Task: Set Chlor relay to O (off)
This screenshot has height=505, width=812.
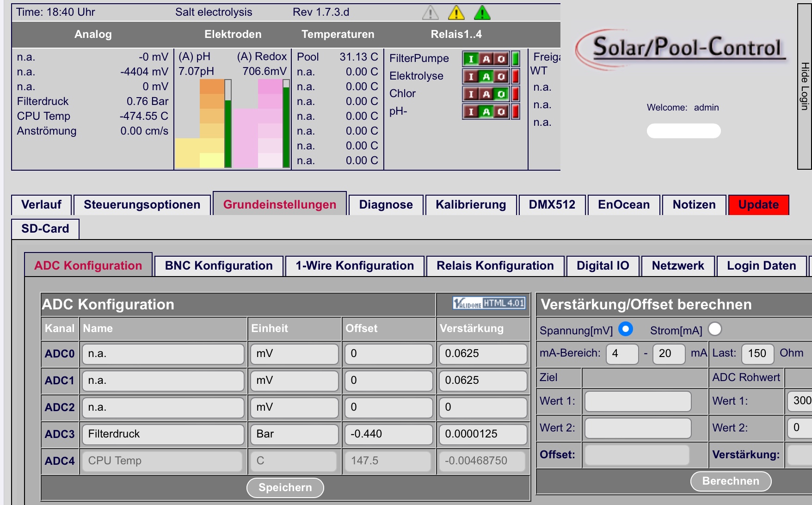Action: [x=501, y=94]
